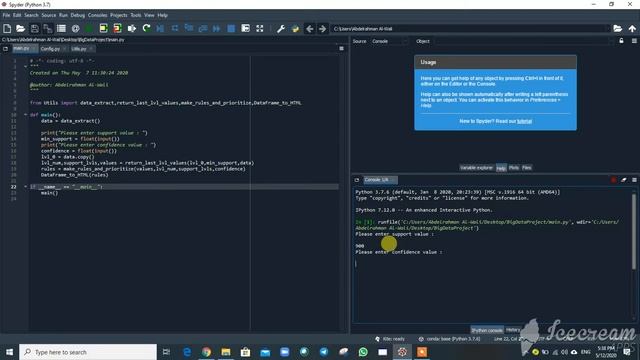Open the Source combo box in Help
Screen dimensions: 640x360
(389, 41)
